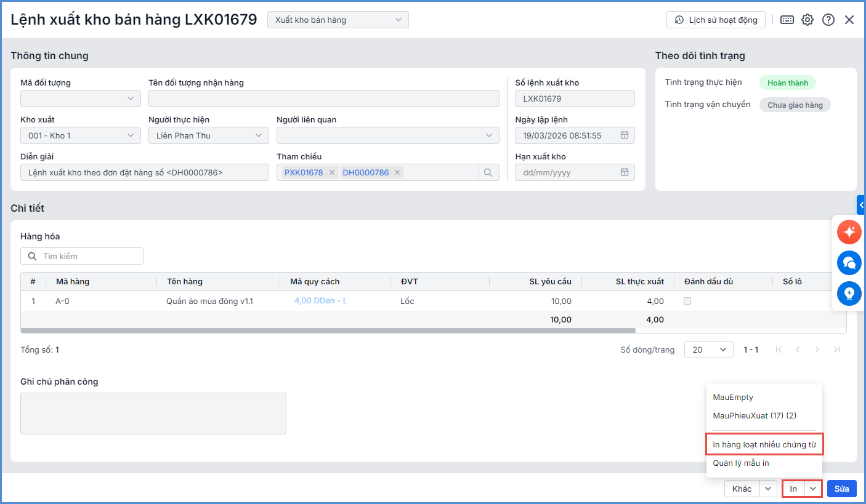Remove the PXK01678 reference tag
Screen dimensions: 866x504
(x=332, y=172)
